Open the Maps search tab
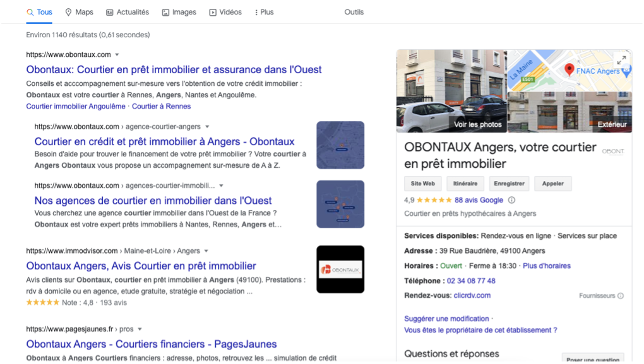Screen dimensions: 644x364 [x=79, y=12]
